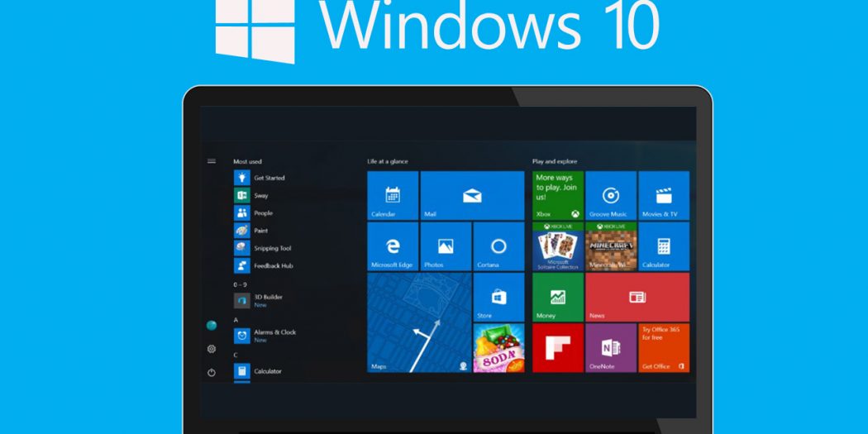The width and height of the screenshot is (868, 434).
Task: Open the Photos tile
Action: (446, 246)
